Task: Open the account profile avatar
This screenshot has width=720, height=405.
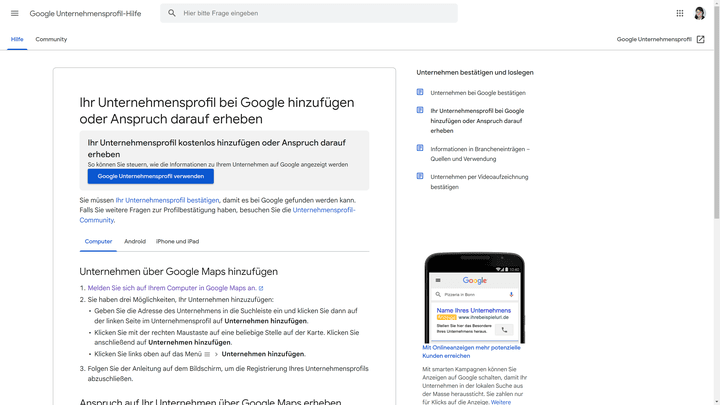Action: (x=699, y=13)
